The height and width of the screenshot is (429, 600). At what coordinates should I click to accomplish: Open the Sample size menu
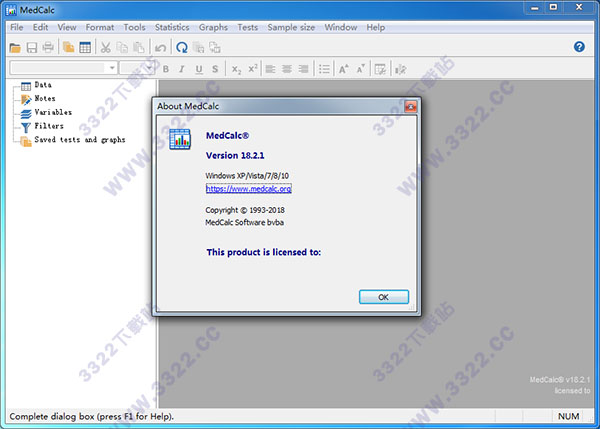(x=291, y=28)
